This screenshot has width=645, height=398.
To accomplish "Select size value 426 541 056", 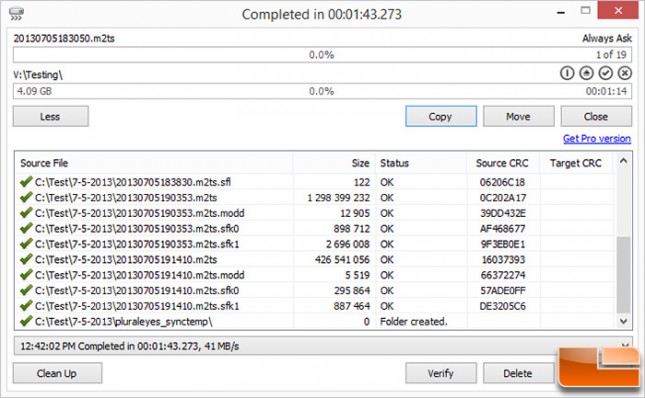I will (342, 259).
